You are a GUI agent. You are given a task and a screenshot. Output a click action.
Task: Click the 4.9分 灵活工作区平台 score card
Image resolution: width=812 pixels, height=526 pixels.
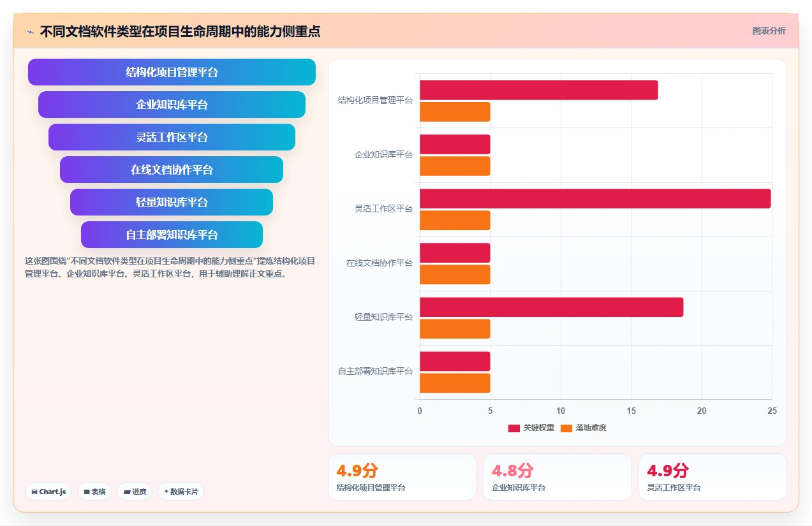[712, 477]
